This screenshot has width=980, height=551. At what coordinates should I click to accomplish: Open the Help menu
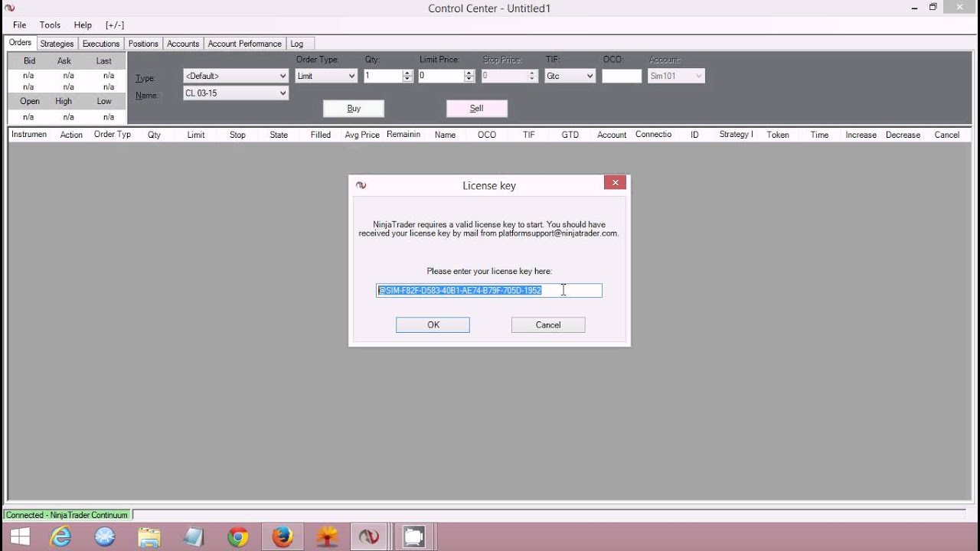tap(83, 25)
